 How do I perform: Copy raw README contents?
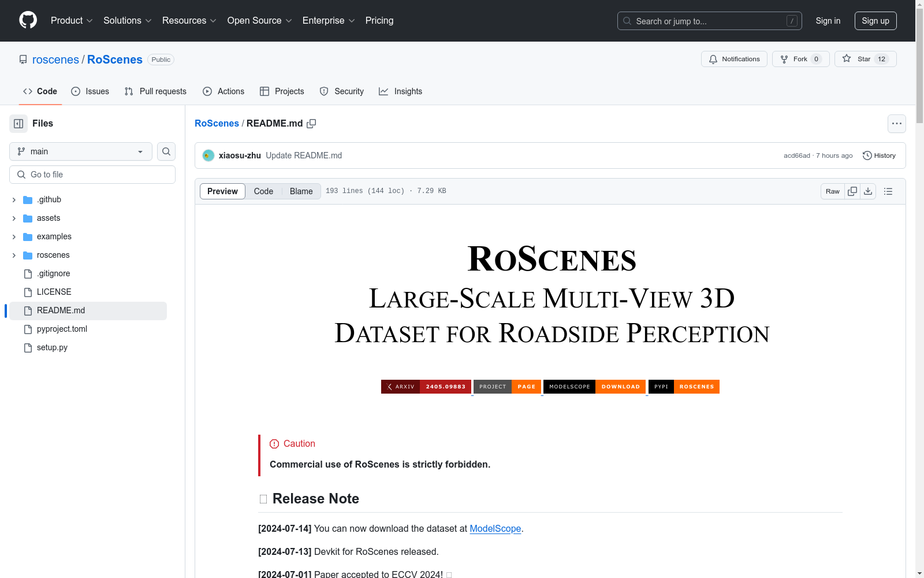point(852,191)
